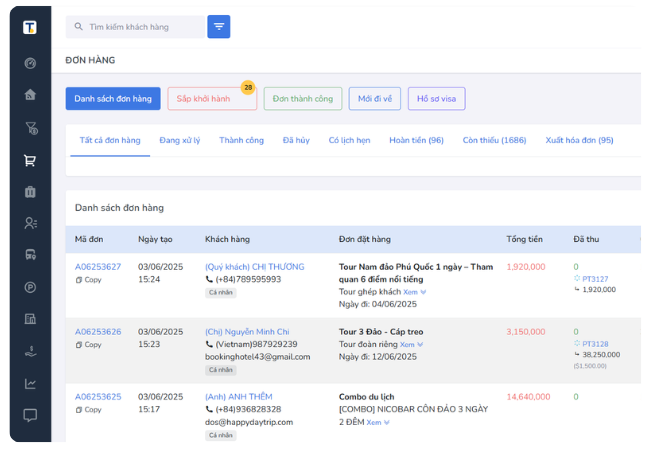This screenshot has height=450, width=650.
Task: Click the 28 badge on Sắp khởi hành
Action: (248, 87)
